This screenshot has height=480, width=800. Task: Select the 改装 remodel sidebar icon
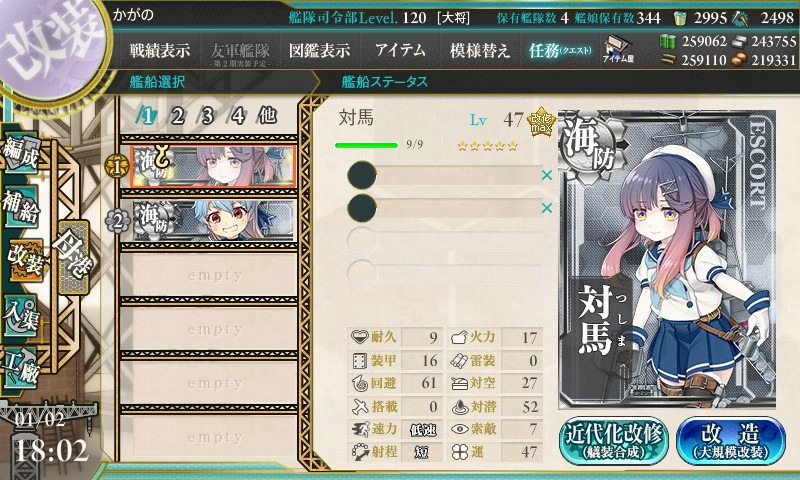pos(24,260)
